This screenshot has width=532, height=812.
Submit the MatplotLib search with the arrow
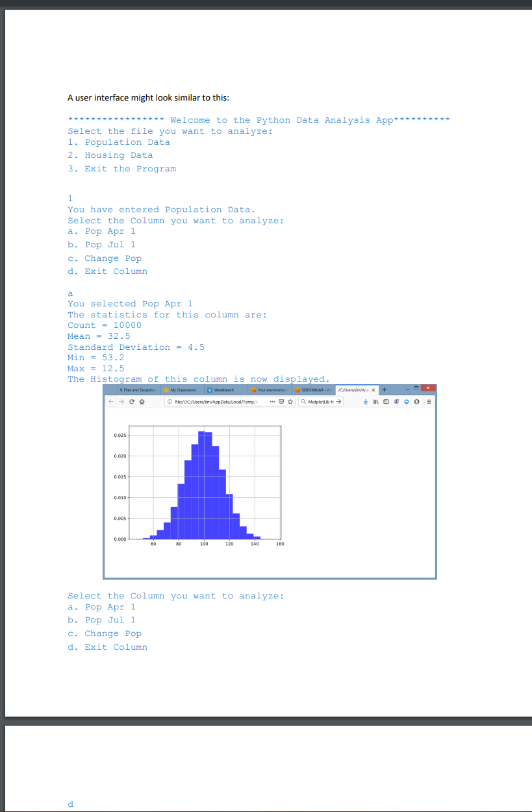click(x=338, y=400)
